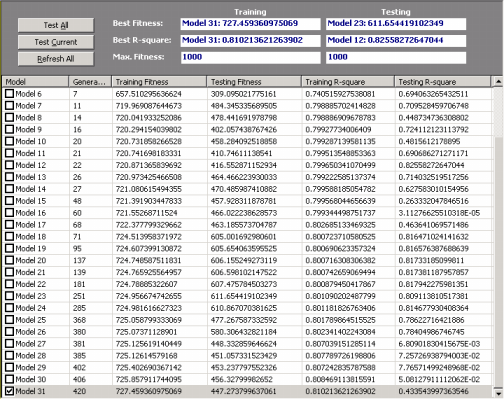Sort by Testing R-square column header

point(443,82)
